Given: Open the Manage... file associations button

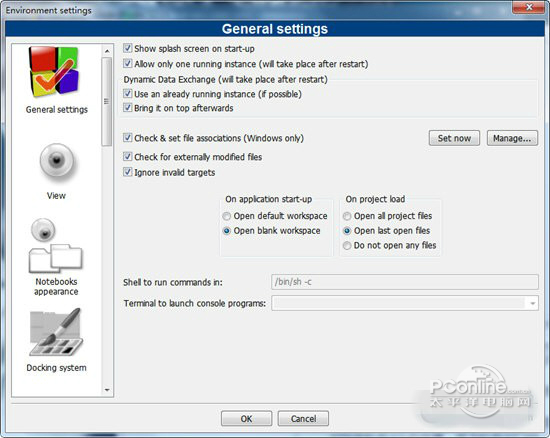Looking at the screenshot, I should [x=512, y=138].
